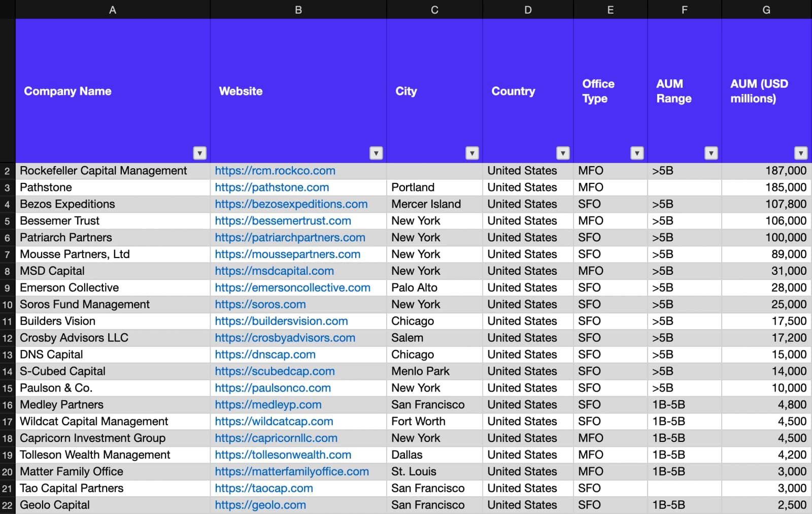This screenshot has width=812, height=514.
Task: Open the rcm.rockco.com link
Action: click(x=275, y=171)
